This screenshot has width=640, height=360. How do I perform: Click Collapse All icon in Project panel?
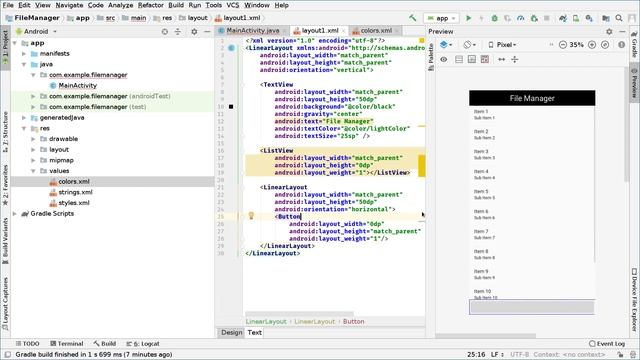[x=178, y=31]
